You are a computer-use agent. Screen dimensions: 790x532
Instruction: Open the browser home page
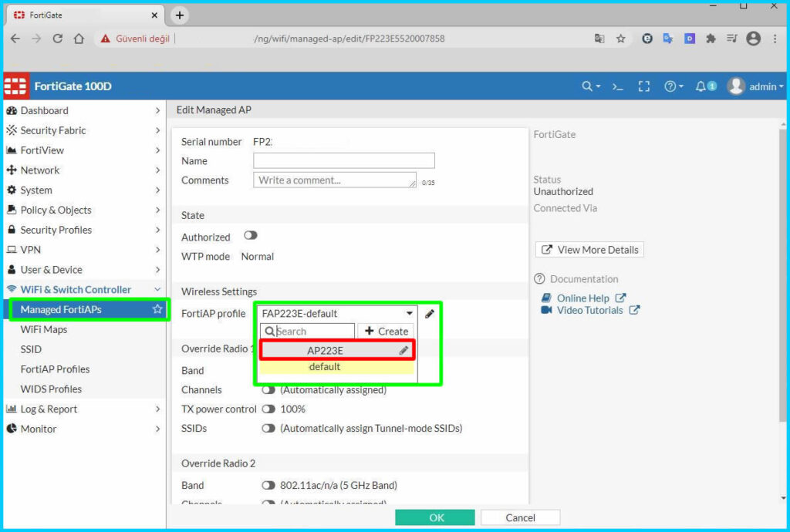coord(79,39)
